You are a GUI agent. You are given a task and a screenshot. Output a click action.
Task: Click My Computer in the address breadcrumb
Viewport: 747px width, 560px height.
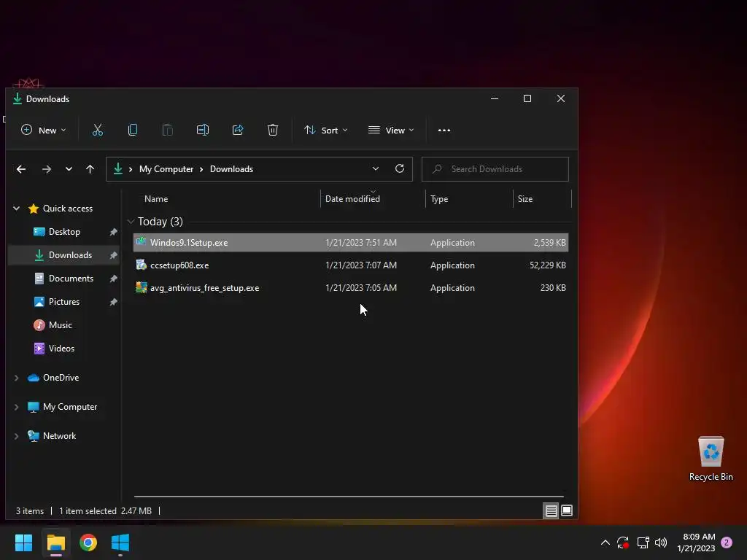pos(166,169)
